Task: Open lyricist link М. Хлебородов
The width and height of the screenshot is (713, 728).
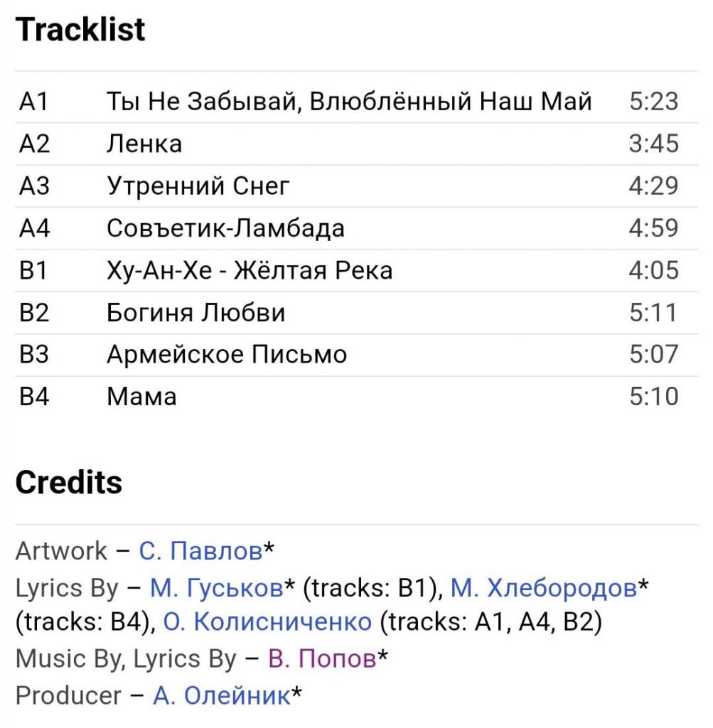Action: click(x=544, y=588)
